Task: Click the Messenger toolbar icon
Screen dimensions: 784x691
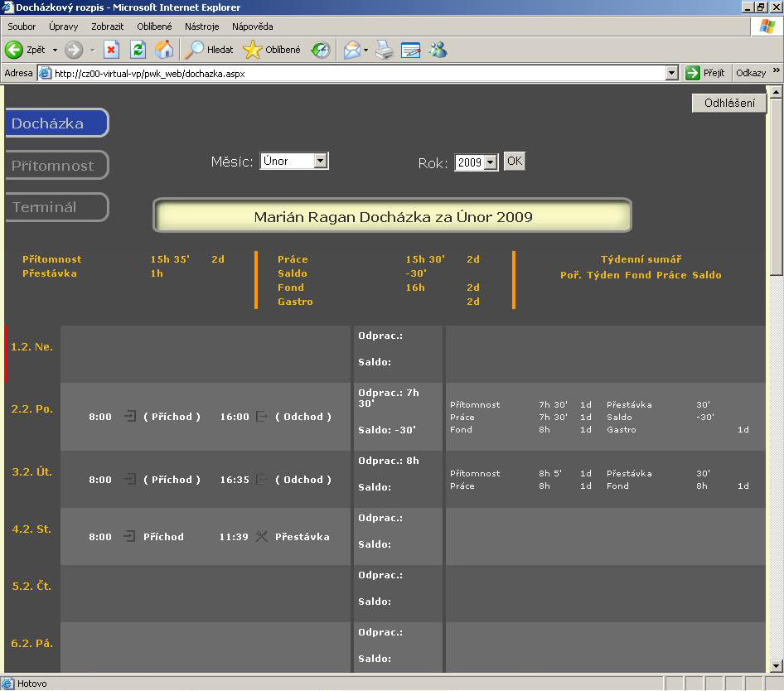Action: pos(438,50)
